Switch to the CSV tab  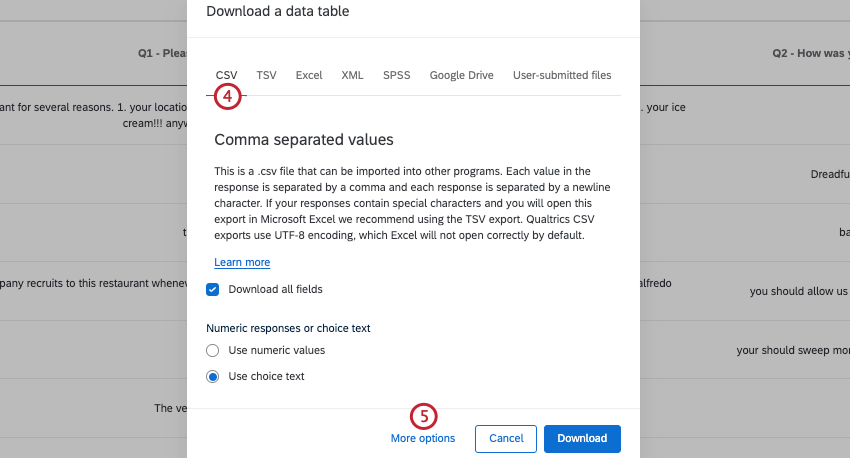pos(226,76)
